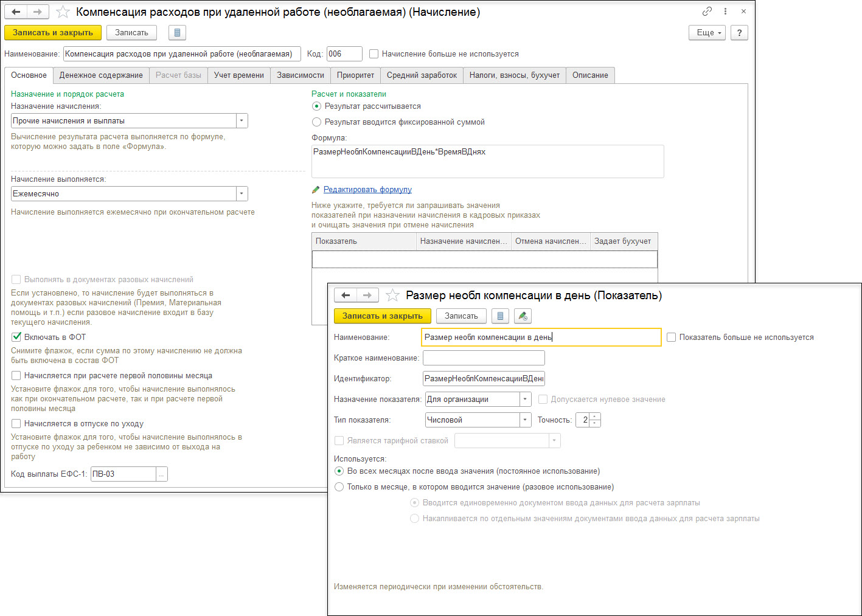862x616 pixels.
Task: Click Краткое наименование field
Action: click(x=484, y=358)
